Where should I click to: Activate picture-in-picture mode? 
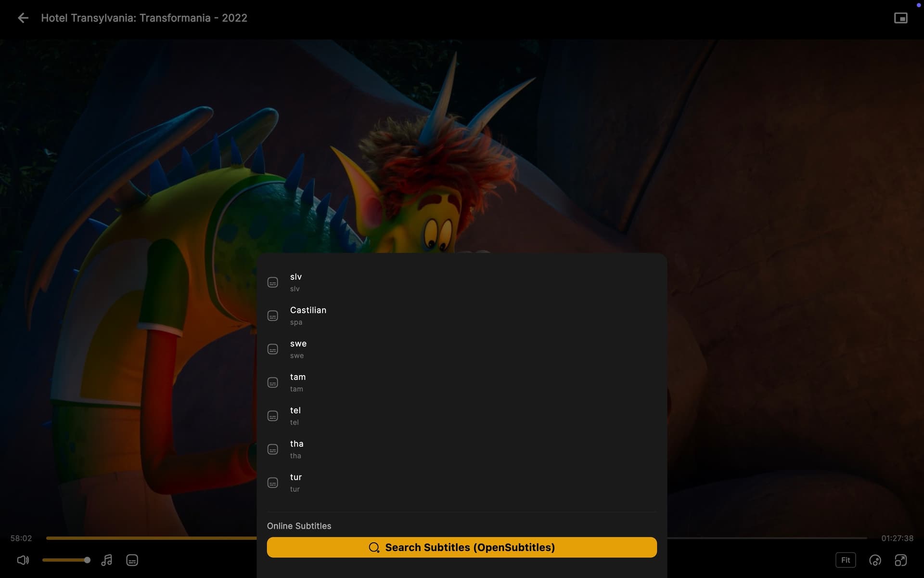(x=901, y=17)
